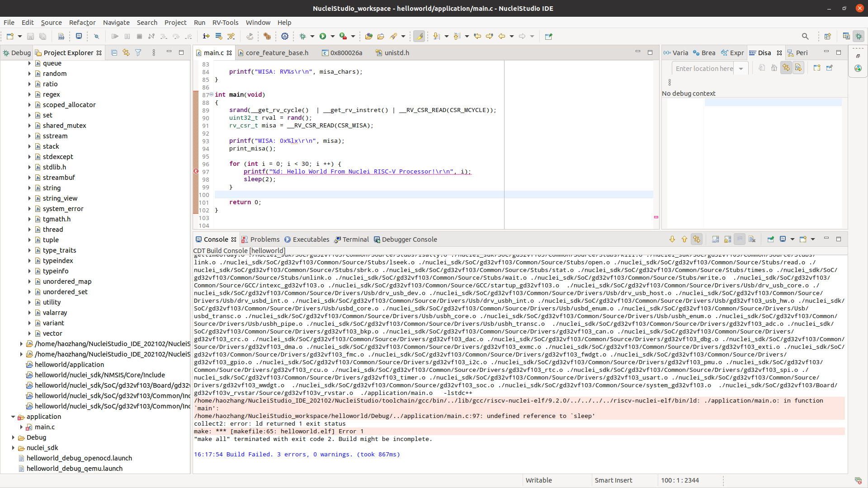The image size is (868, 488).
Task: Open Debug launch dropdown arrow
Action: tap(312, 37)
